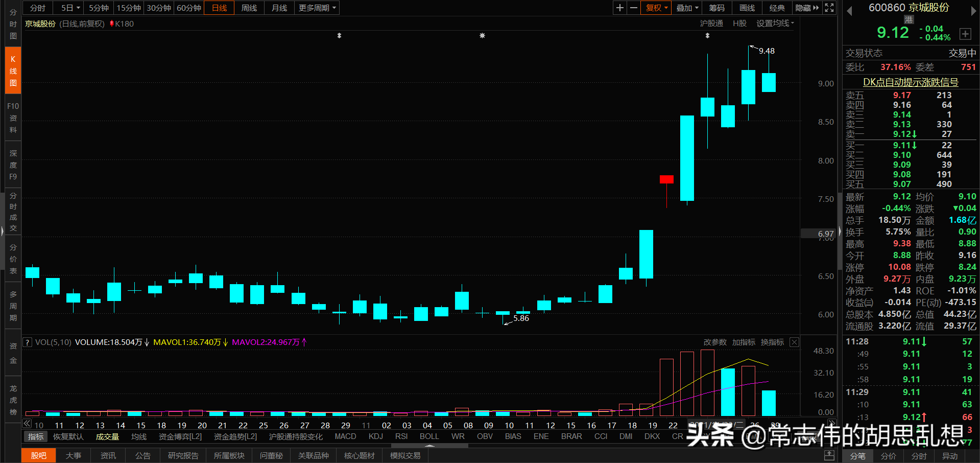Click the green plus icon to add stock
980x463 pixels.
pos(965,34)
